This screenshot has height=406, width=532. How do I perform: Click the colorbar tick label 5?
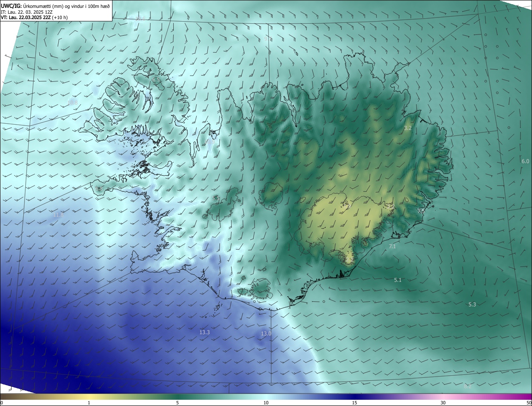(177, 403)
